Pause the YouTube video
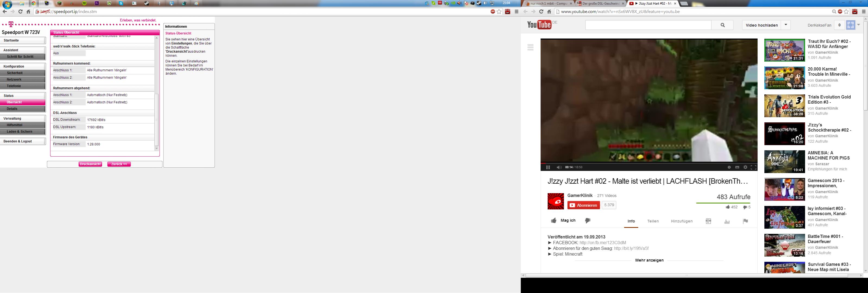Image resolution: width=868 pixels, height=293 pixels. (548, 167)
